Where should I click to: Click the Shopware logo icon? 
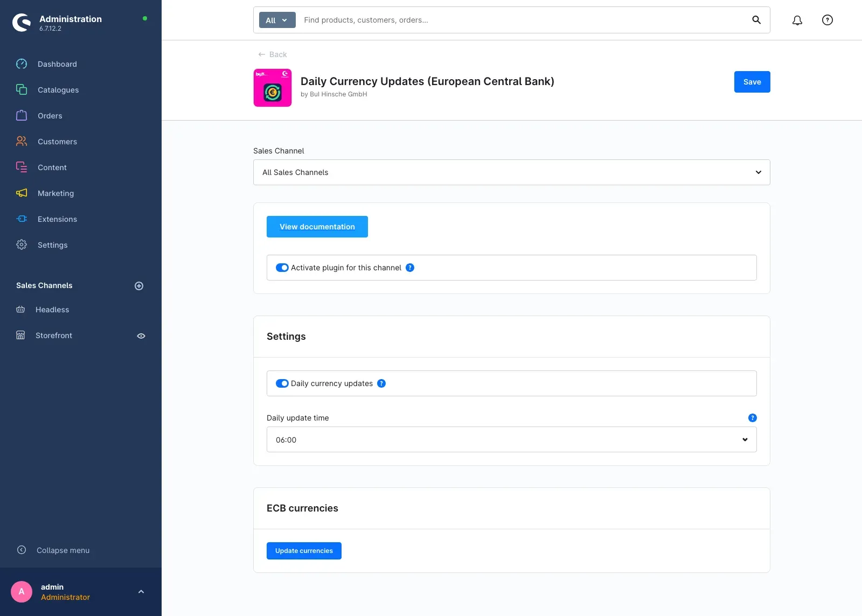[22, 23]
